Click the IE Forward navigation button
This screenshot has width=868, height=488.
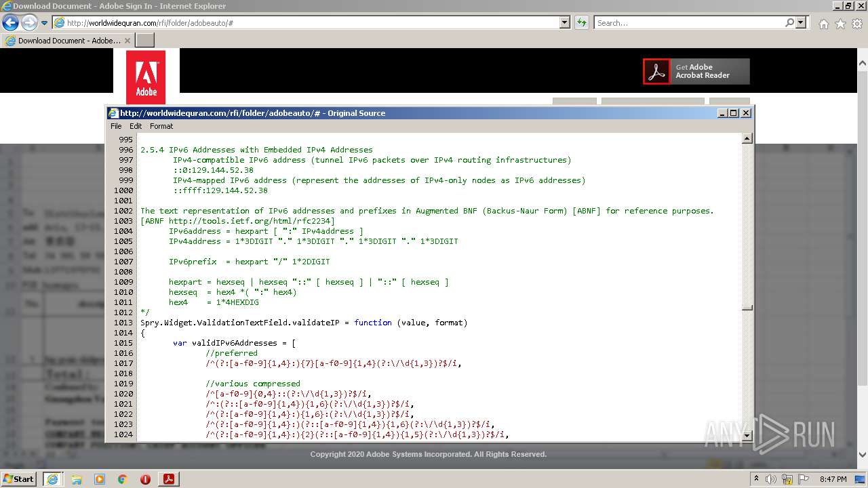[x=29, y=22]
